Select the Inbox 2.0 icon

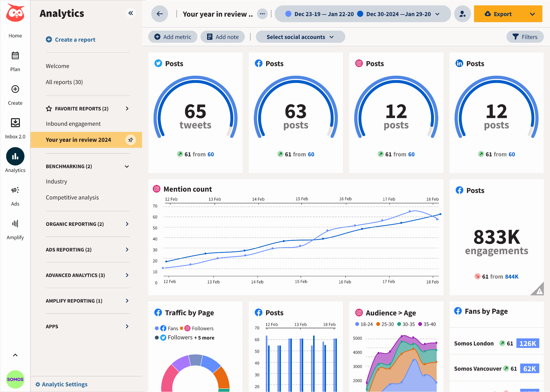point(15,123)
